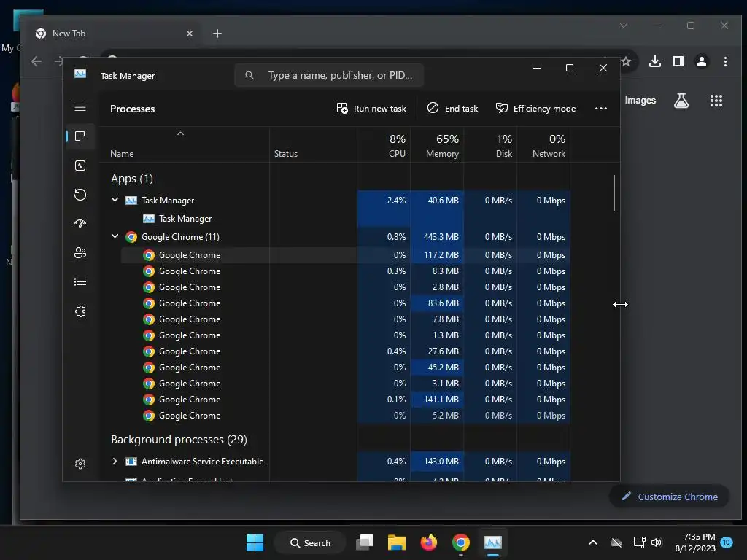Open File Explorer from the taskbar

[396, 542]
